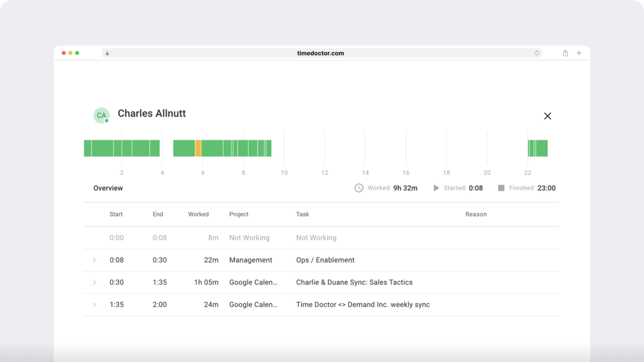Open the browser share icon
Image resolution: width=644 pixels, height=362 pixels.
[565, 53]
